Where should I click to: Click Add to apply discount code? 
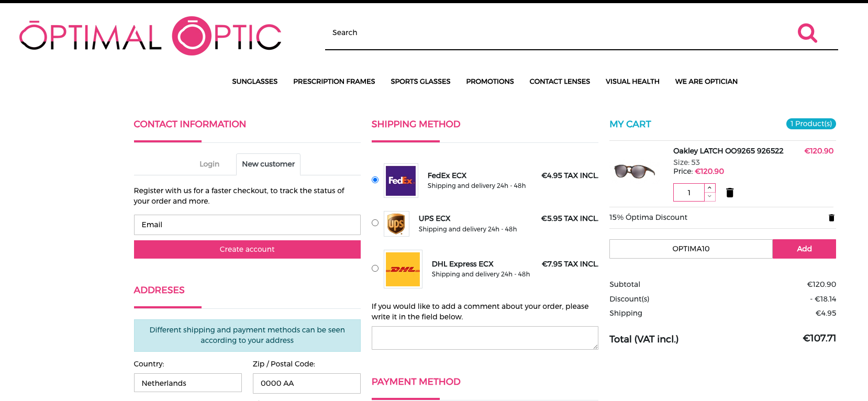pyautogui.click(x=804, y=249)
